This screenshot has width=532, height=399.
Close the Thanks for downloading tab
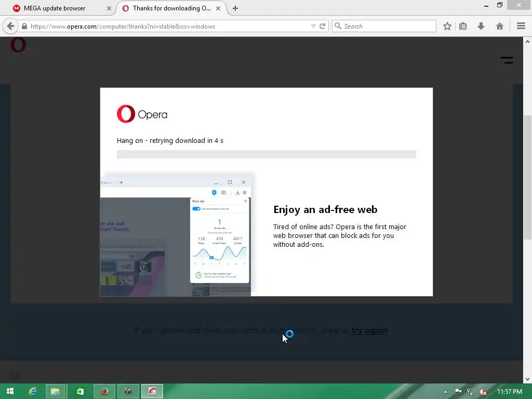click(x=218, y=8)
